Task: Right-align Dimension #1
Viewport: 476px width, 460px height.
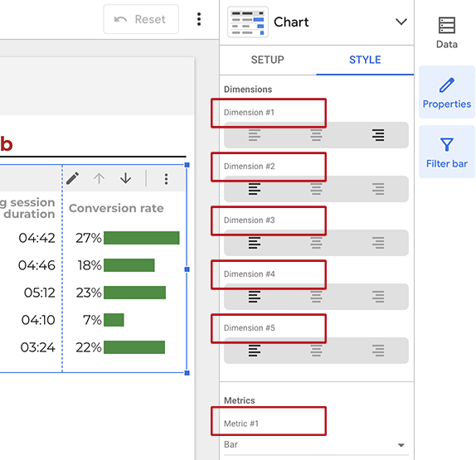Action: (x=378, y=135)
